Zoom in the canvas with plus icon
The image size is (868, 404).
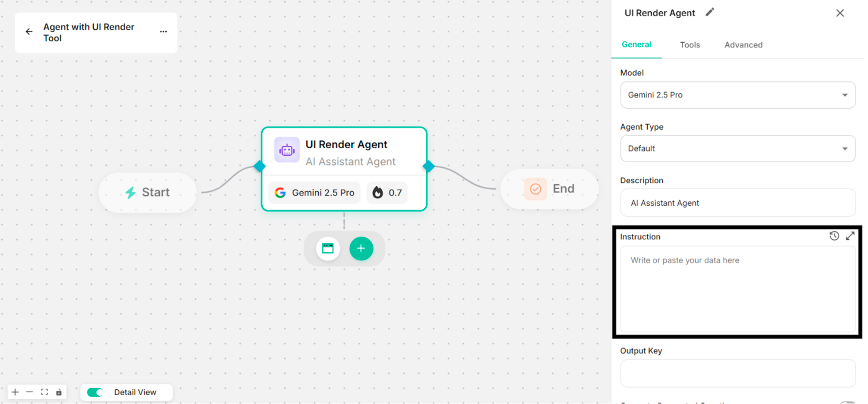[x=15, y=392]
